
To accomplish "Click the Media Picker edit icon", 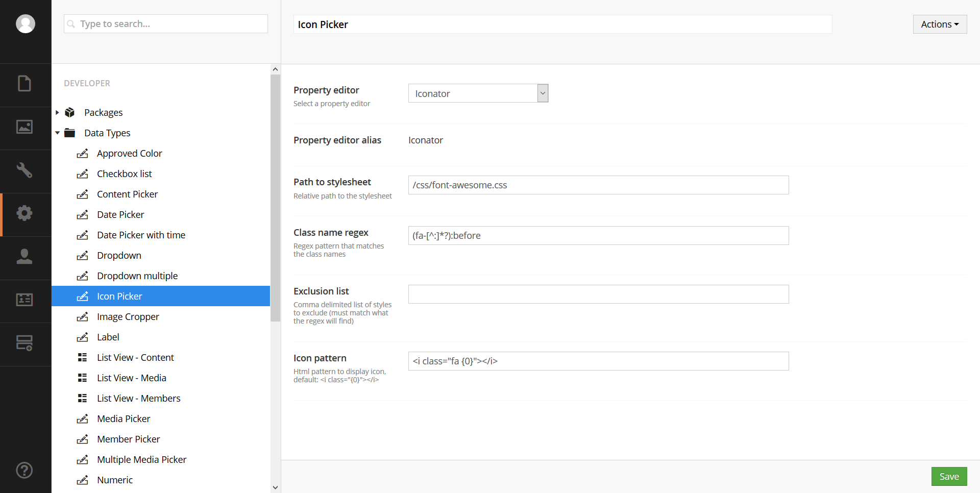I will (82, 418).
